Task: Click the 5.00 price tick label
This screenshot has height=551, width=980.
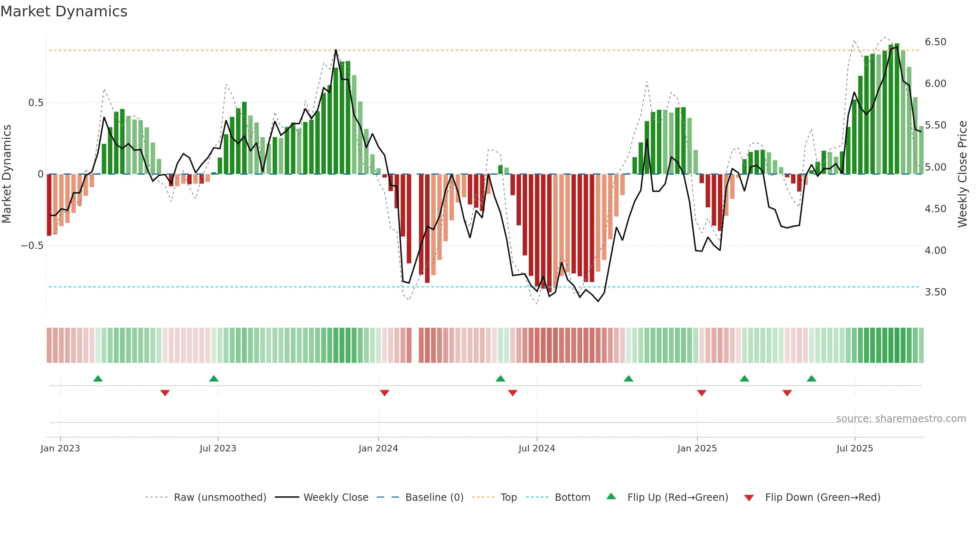Action: 935,167
